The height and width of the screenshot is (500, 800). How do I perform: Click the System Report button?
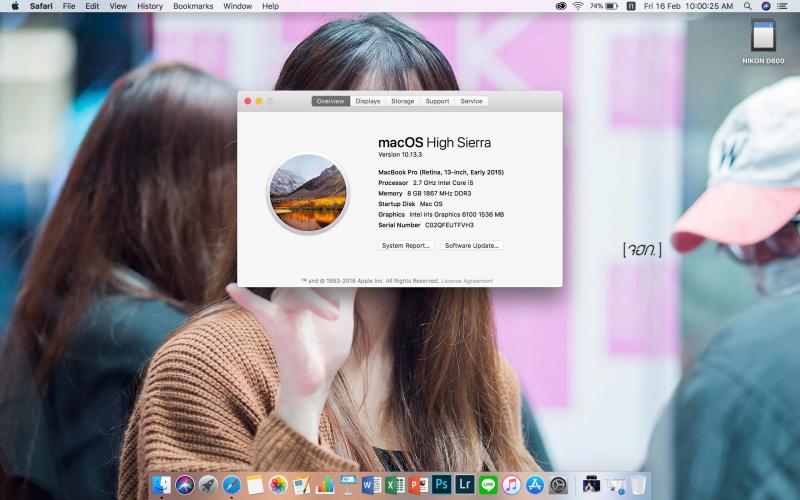pos(406,245)
